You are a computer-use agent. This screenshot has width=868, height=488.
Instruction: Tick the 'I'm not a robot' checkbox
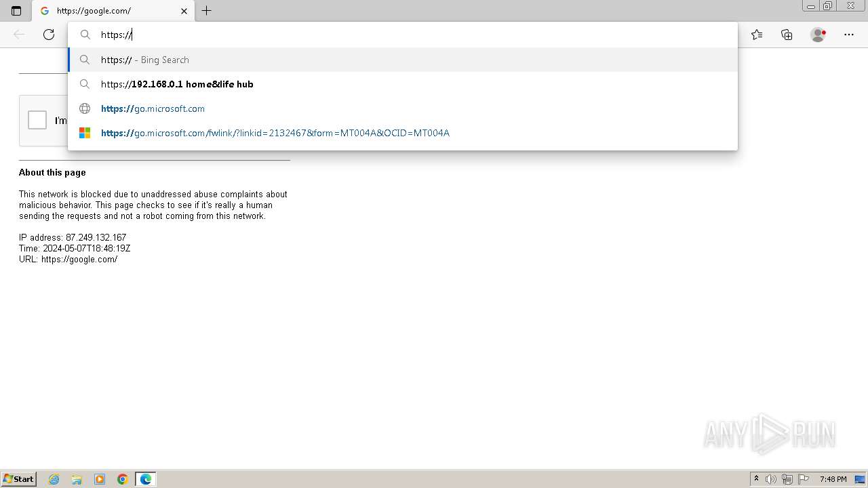pyautogui.click(x=37, y=120)
